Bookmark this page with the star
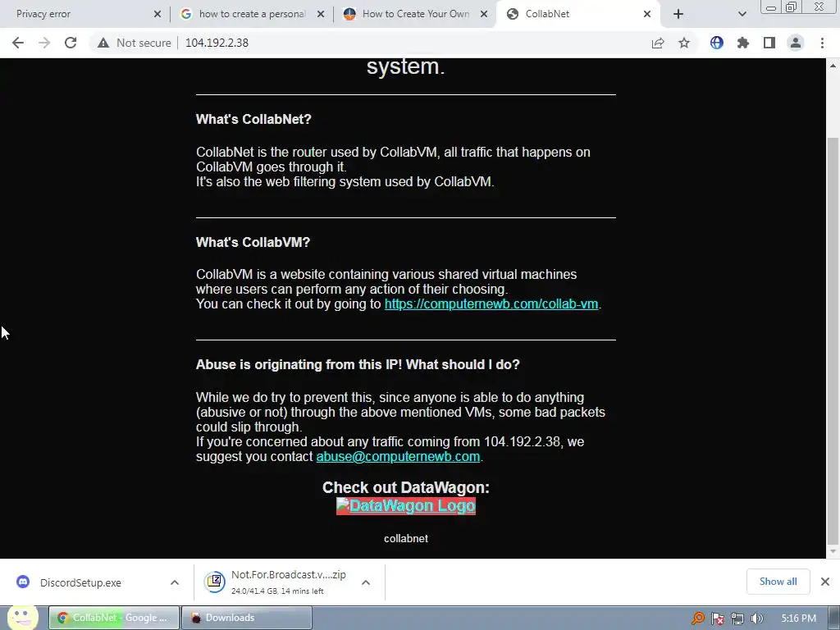840x630 pixels. (x=684, y=43)
